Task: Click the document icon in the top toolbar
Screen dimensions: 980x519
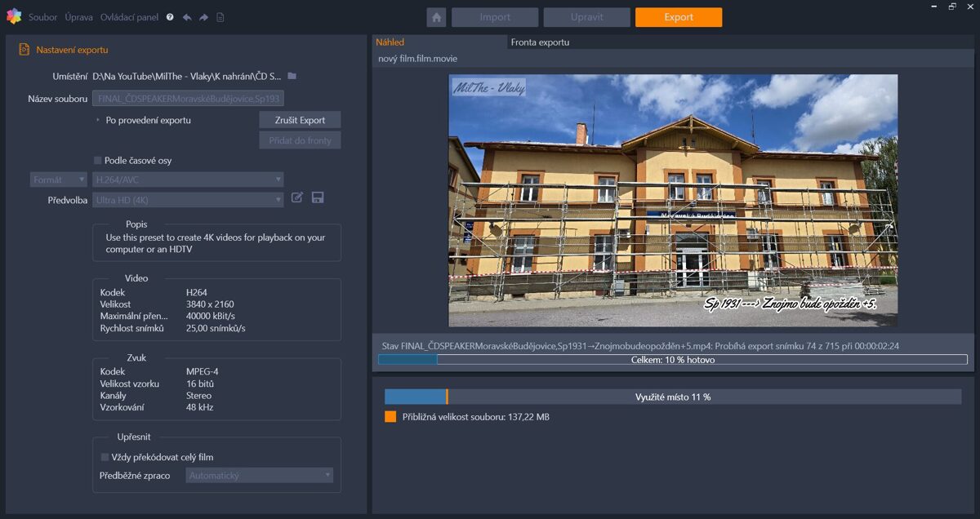Action: [x=220, y=16]
